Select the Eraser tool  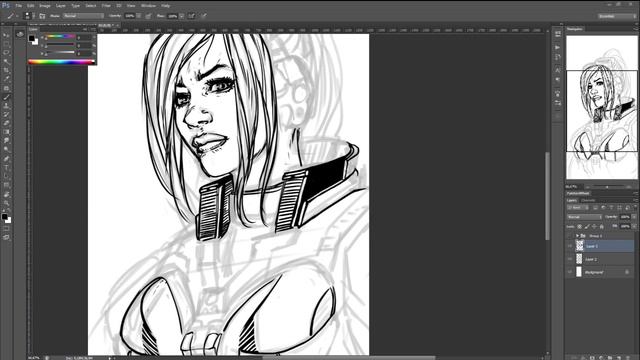(x=6, y=123)
